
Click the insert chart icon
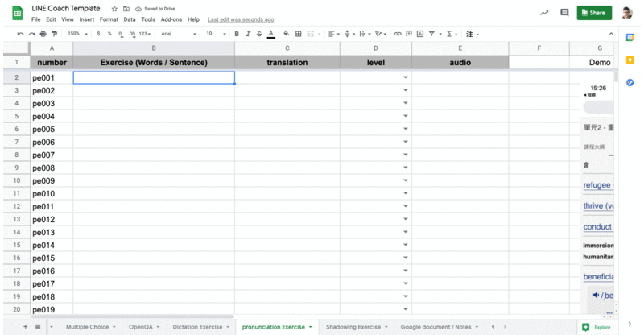[x=420, y=34]
